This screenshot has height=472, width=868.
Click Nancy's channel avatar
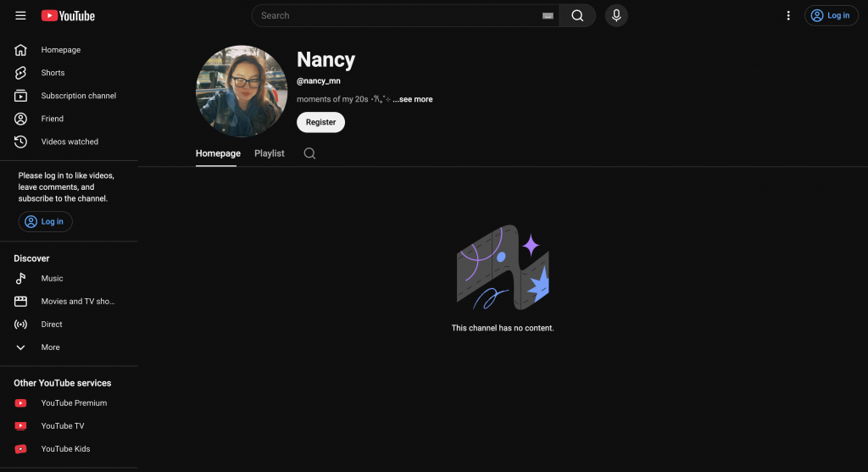coord(242,92)
